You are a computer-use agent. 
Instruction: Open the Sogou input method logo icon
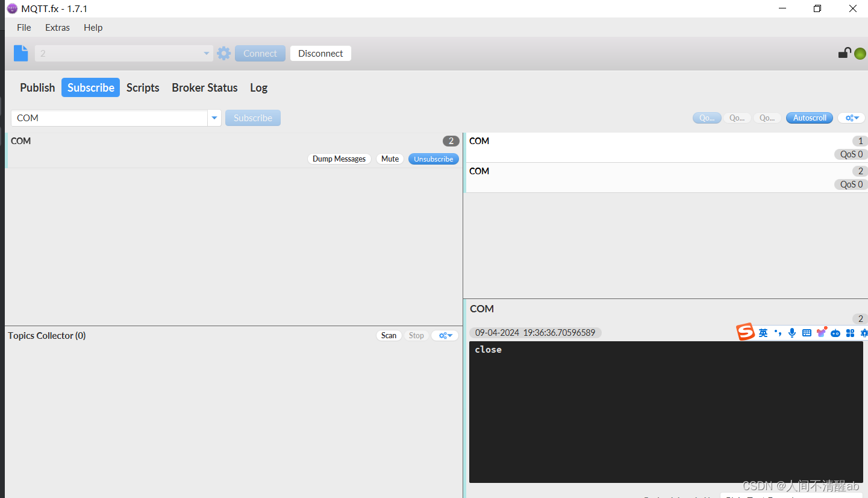(745, 332)
